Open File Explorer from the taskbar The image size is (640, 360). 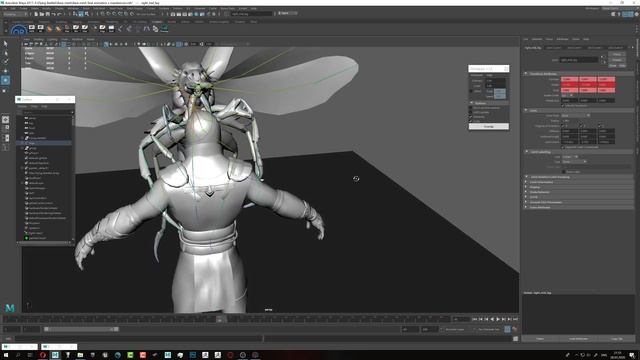[80, 355]
